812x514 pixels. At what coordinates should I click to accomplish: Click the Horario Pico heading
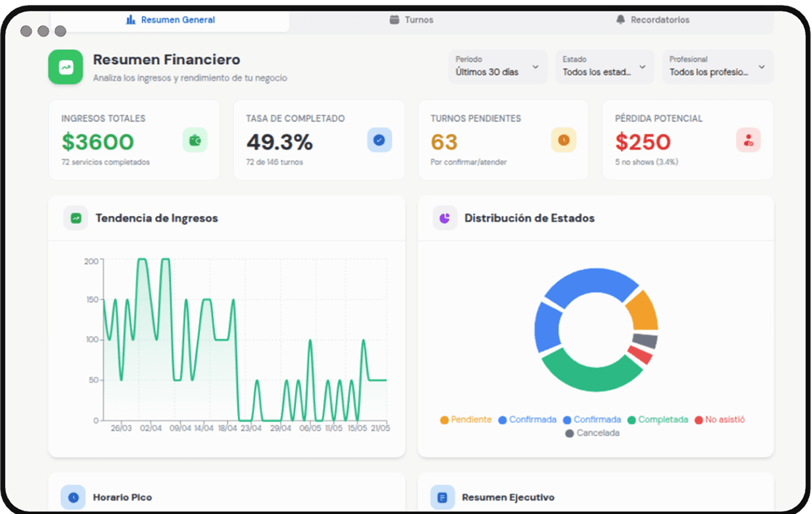122,497
